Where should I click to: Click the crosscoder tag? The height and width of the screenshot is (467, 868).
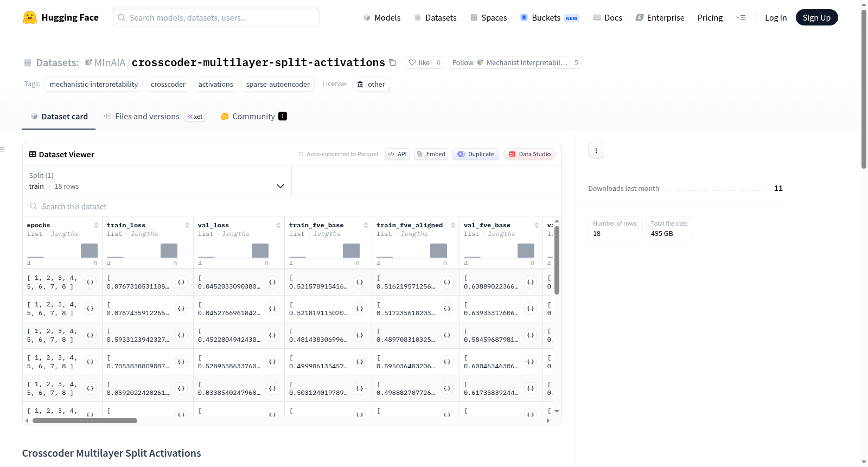click(x=168, y=84)
